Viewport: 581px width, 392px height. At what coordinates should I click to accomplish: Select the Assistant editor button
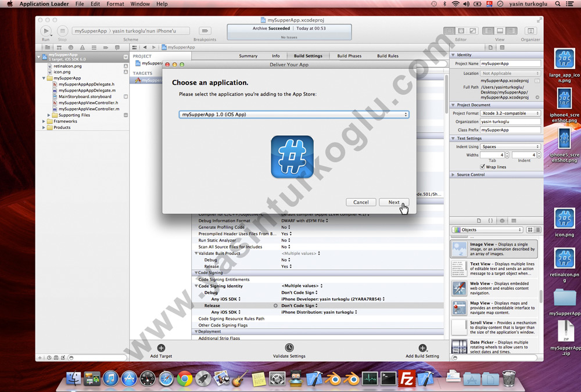point(461,31)
